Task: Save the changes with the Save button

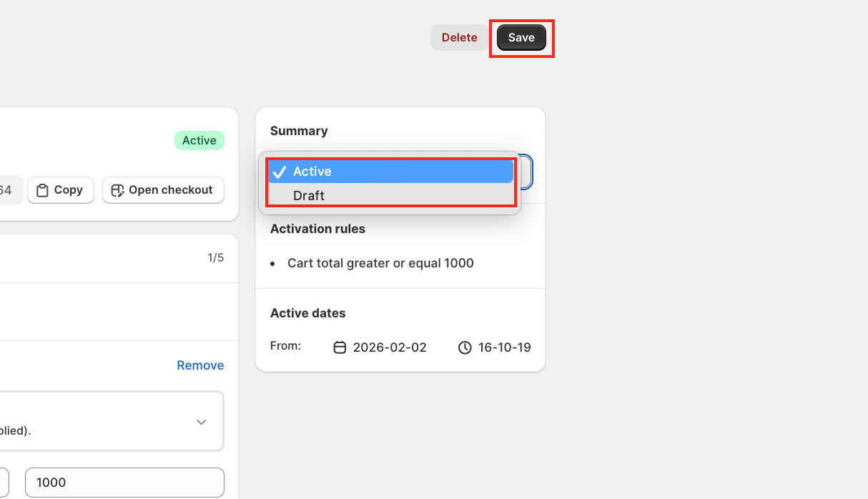Action: [x=521, y=38]
